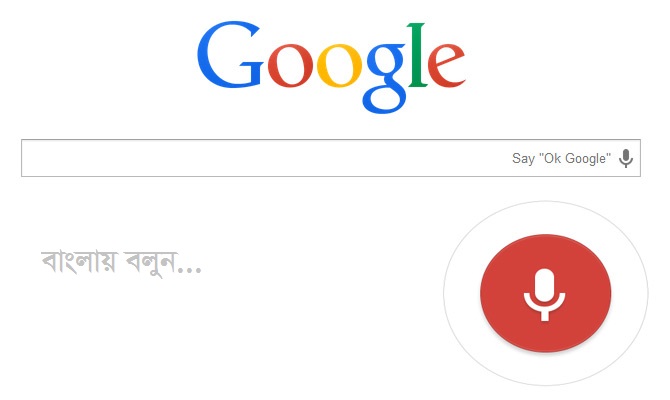The image size is (670, 400).
Task: Click the blue capital G of the logo
Action: [x=230, y=55]
